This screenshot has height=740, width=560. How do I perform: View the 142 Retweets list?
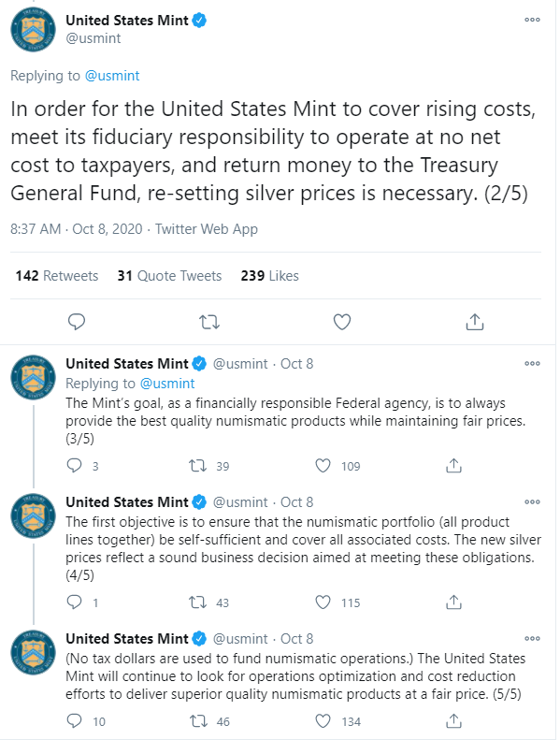57,276
